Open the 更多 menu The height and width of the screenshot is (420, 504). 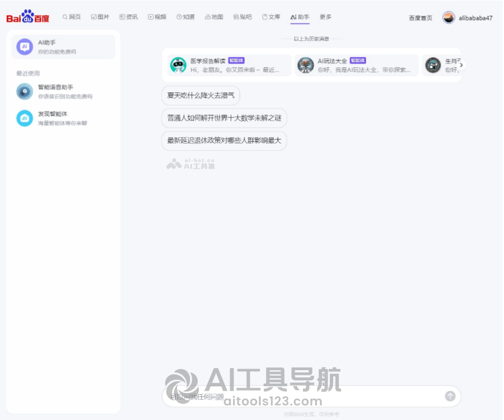click(x=325, y=17)
